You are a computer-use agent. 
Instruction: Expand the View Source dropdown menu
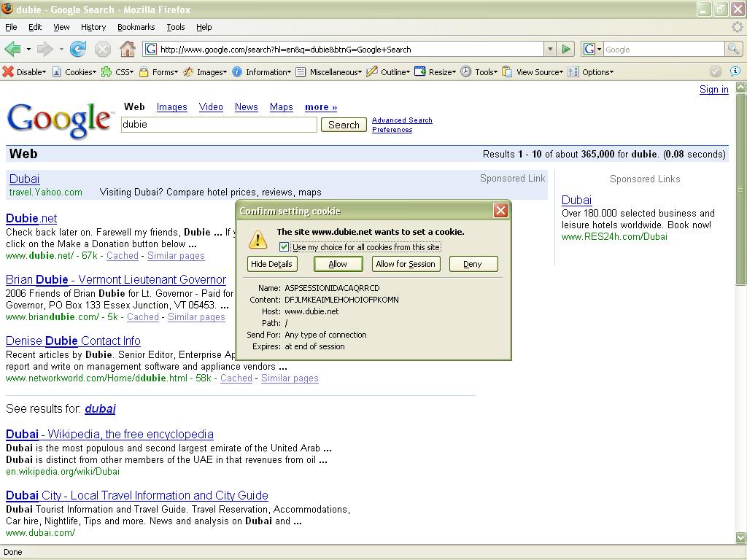tap(561, 72)
